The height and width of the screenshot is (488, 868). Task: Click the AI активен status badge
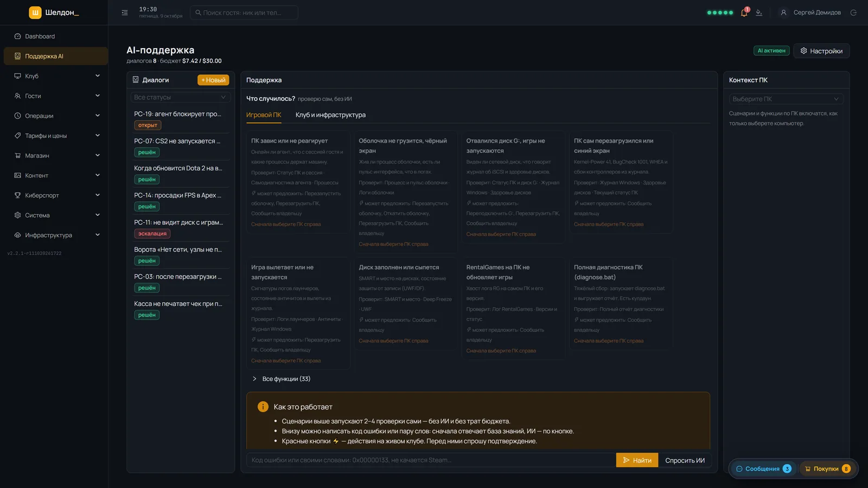coord(771,50)
